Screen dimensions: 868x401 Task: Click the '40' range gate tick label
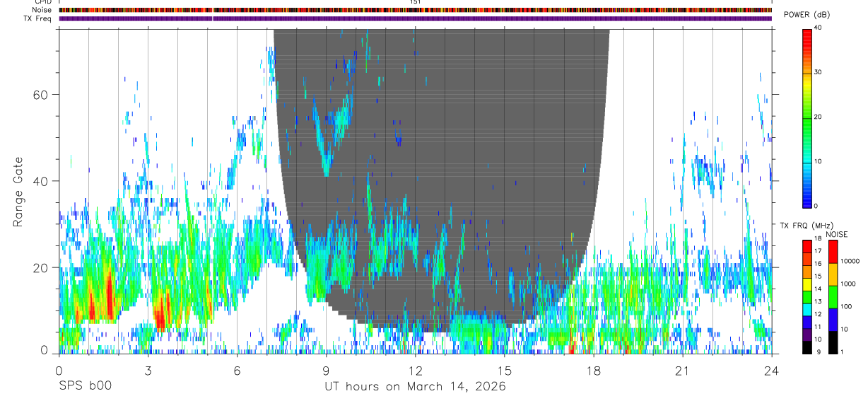click(x=40, y=181)
